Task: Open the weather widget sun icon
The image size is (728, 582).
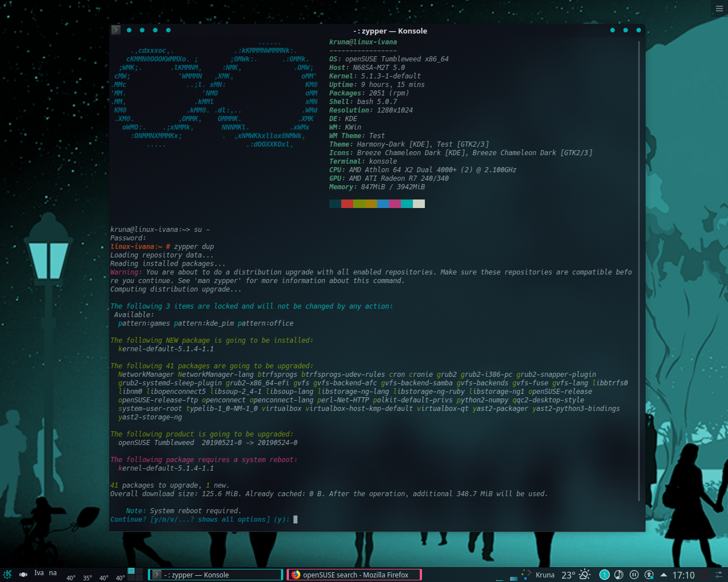Action: (x=584, y=575)
